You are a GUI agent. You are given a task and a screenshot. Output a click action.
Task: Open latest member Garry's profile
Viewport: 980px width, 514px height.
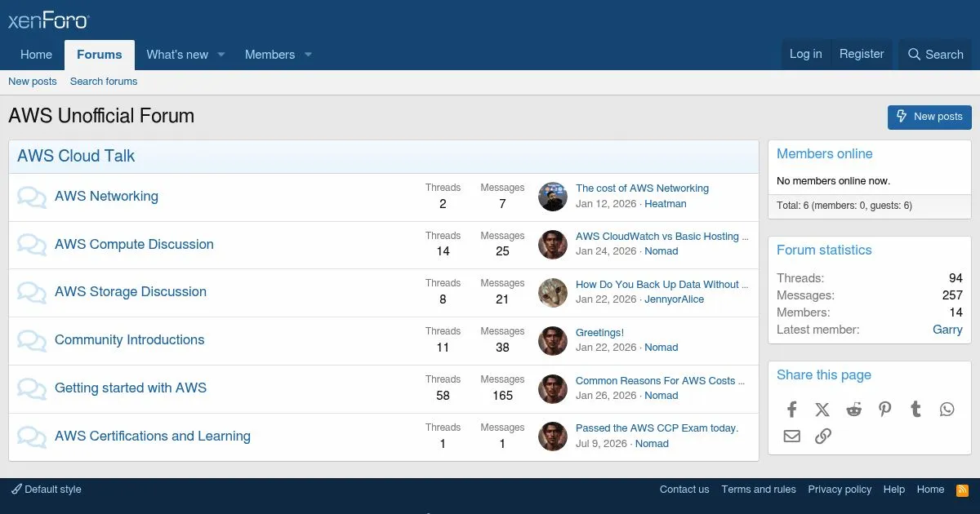point(947,330)
